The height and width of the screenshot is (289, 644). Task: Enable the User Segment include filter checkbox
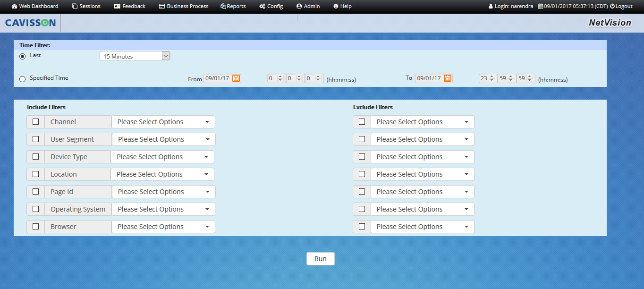35,139
